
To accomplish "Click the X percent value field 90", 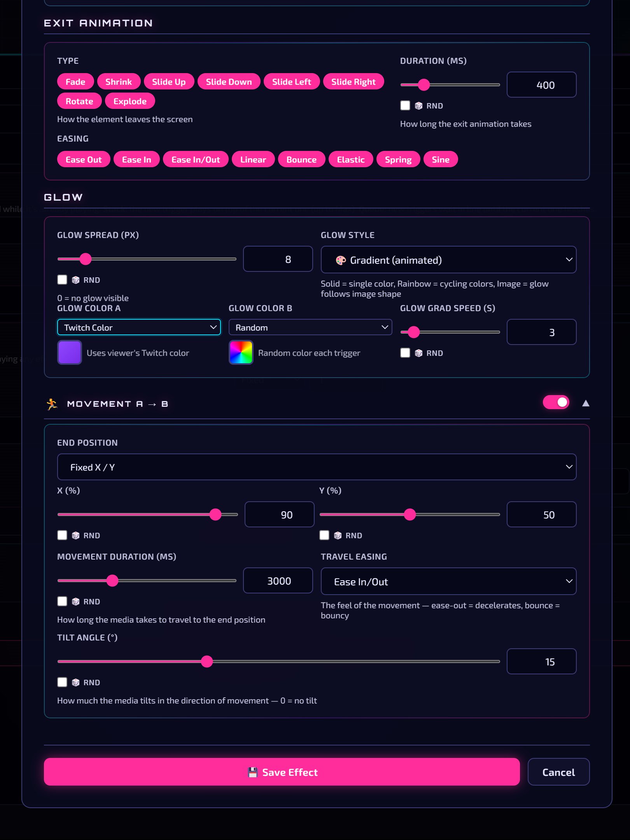I will 279,514.
